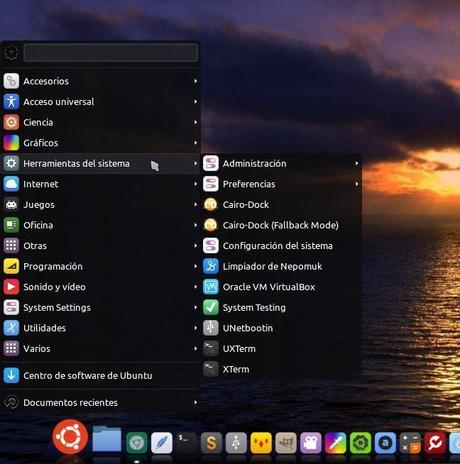Viewport: 460px width, 464px height.
Task: Launch the rainbow color picker dock icon
Action: [336, 443]
